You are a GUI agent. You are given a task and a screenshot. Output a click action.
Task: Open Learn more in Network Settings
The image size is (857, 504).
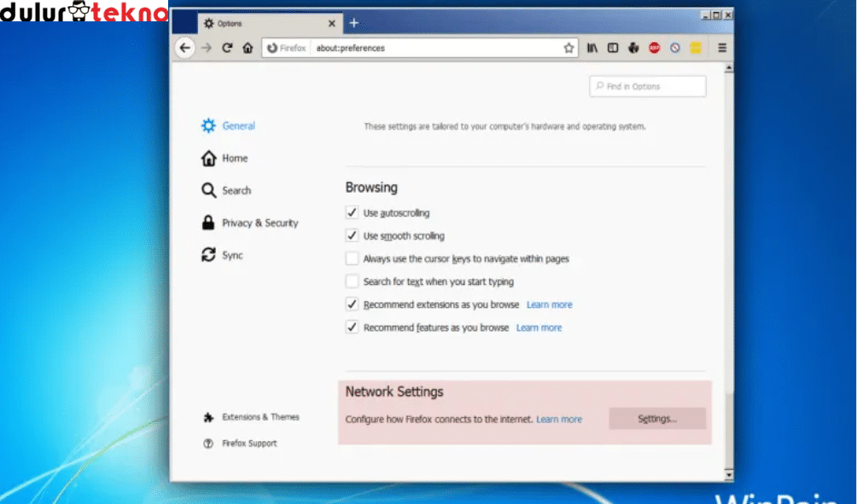(x=559, y=420)
